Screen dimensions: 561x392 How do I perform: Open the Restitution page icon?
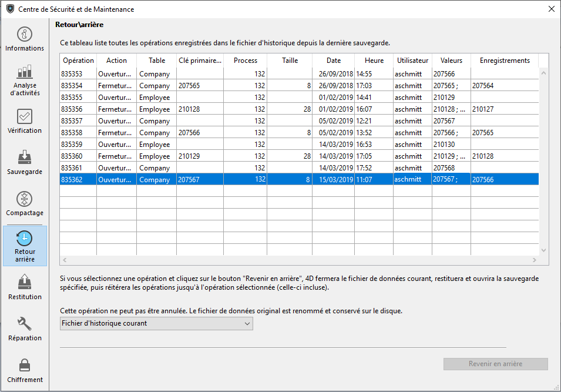[x=25, y=282]
